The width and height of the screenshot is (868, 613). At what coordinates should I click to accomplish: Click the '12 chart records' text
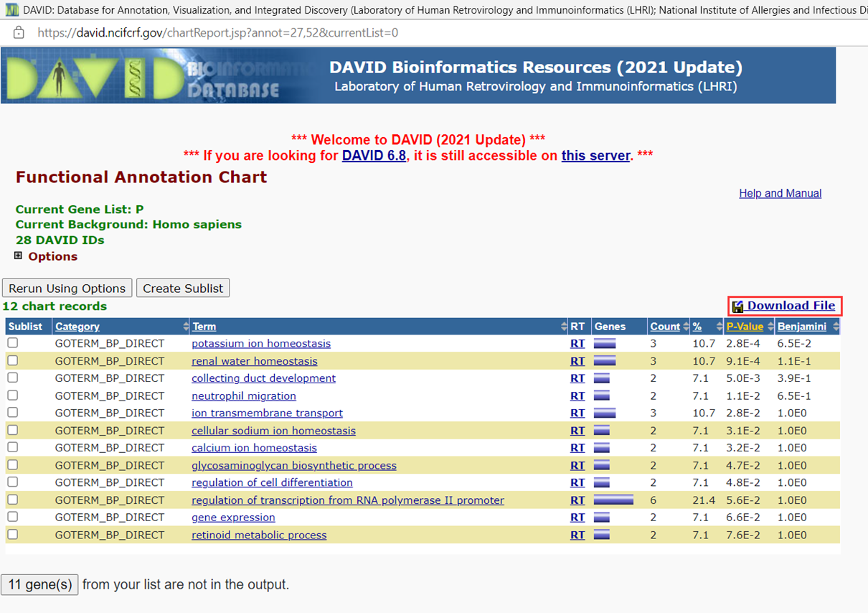[55, 306]
